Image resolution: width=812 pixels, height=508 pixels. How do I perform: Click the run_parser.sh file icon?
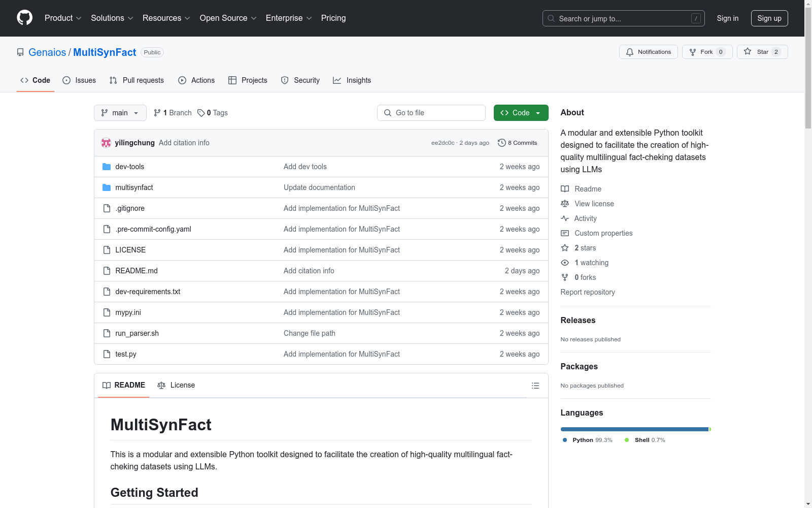point(107,333)
